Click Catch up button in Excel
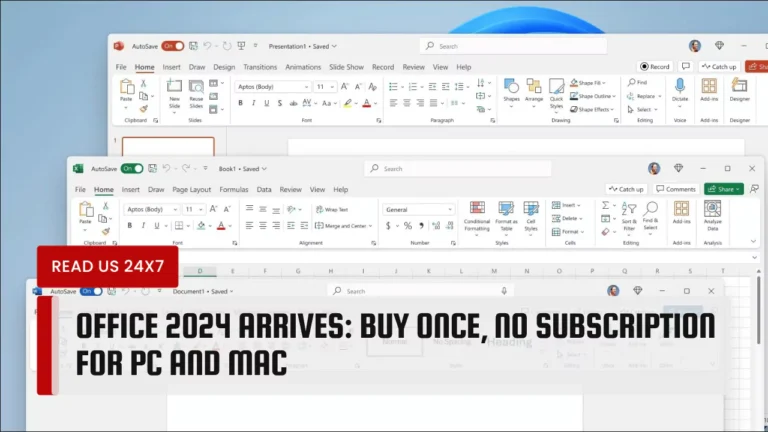 click(626, 189)
